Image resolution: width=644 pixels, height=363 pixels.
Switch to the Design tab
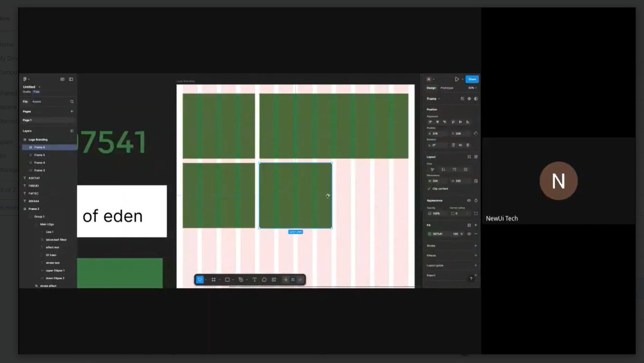pyautogui.click(x=431, y=88)
